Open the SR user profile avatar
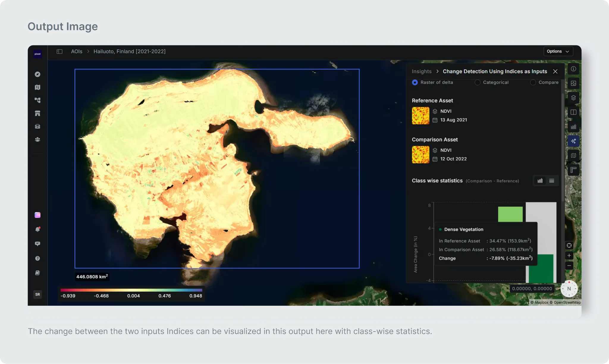 click(x=37, y=294)
